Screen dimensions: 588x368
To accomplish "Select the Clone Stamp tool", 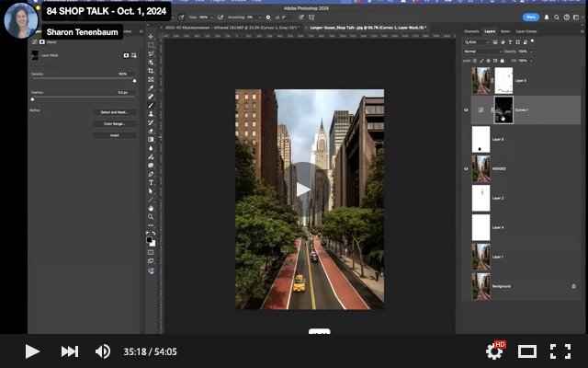I will click(x=151, y=114).
